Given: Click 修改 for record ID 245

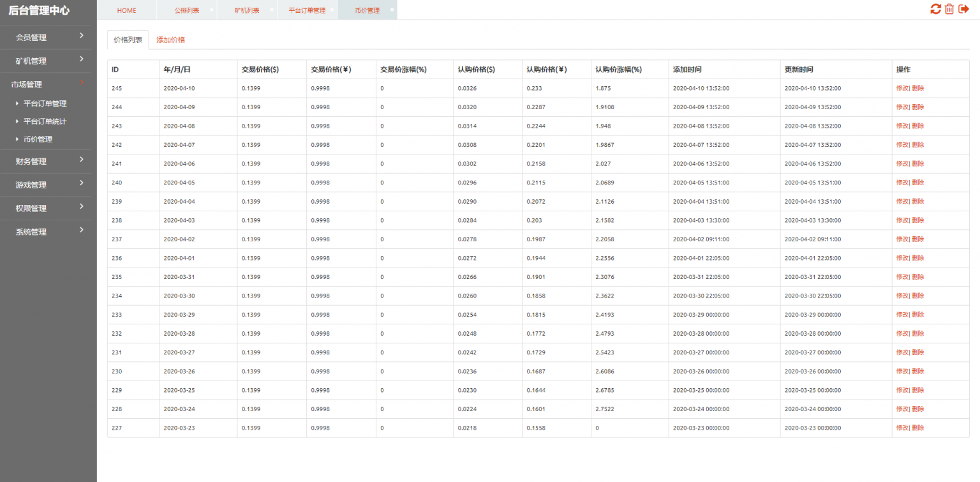Looking at the screenshot, I should (902, 89).
